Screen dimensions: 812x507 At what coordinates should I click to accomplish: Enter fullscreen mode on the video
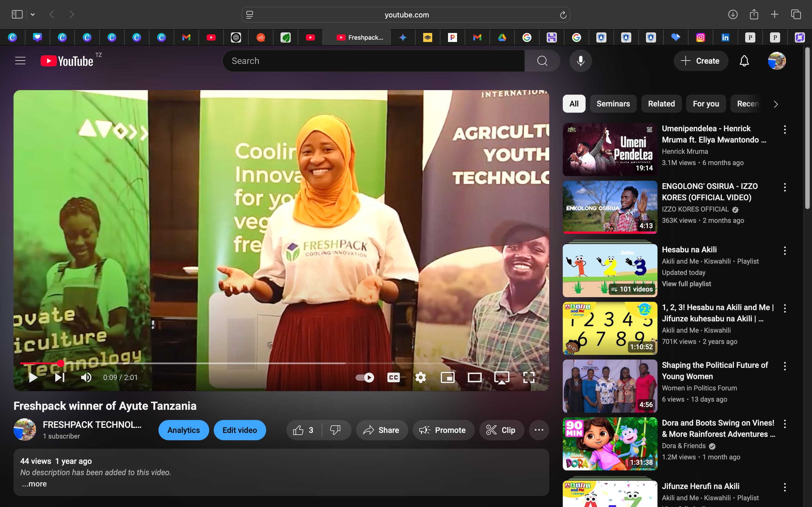click(528, 377)
